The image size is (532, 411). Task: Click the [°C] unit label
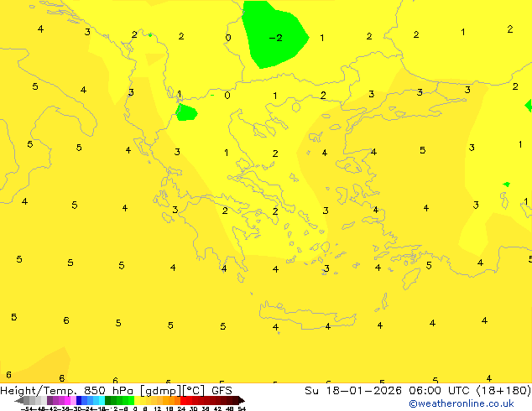[x=194, y=391]
